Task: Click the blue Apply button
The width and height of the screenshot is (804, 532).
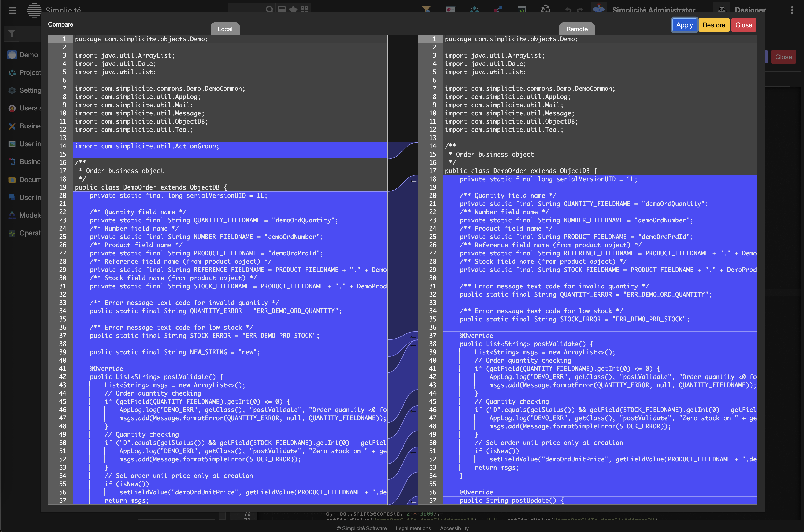Action: (x=684, y=25)
